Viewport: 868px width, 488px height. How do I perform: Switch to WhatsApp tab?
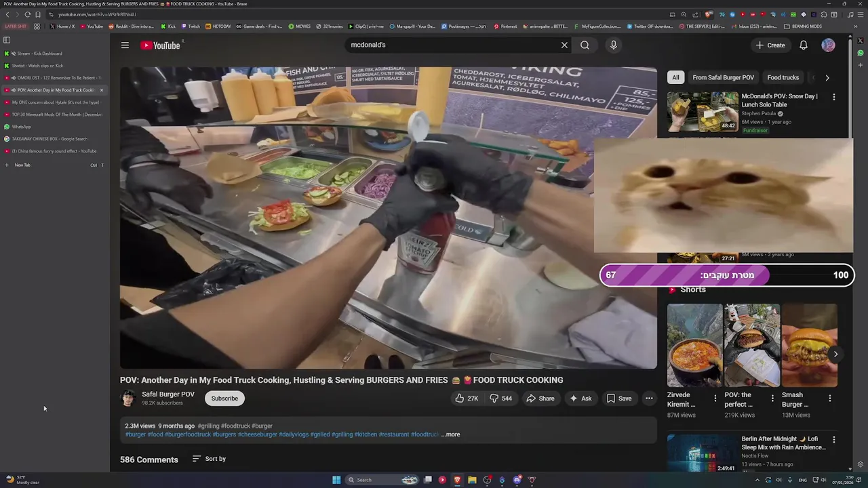click(54, 127)
